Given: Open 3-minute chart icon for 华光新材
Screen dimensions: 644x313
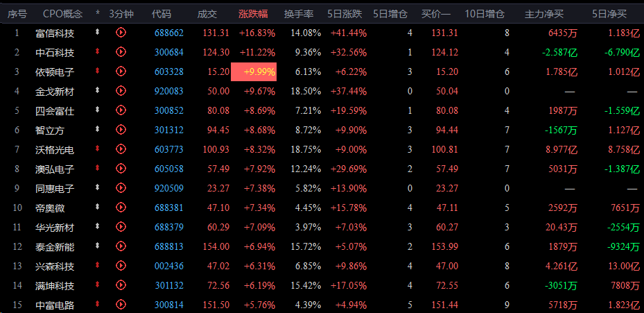Looking at the screenshot, I should [x=121, y=227].
